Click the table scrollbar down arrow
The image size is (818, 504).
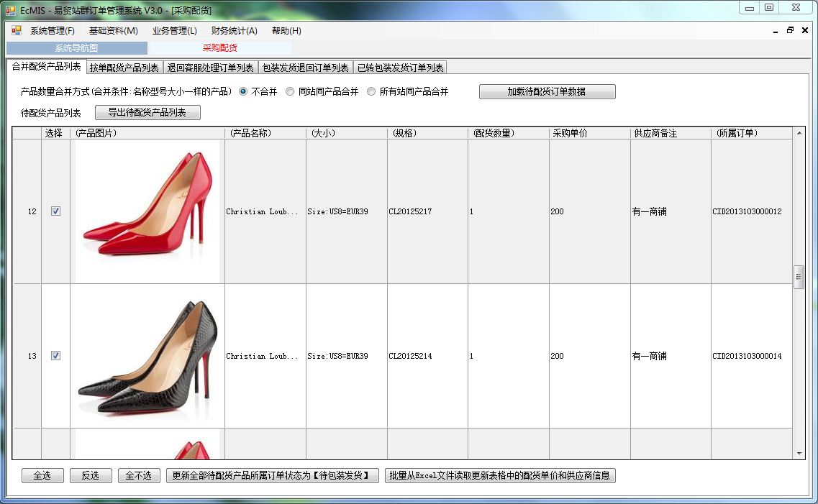click(799, 454)
